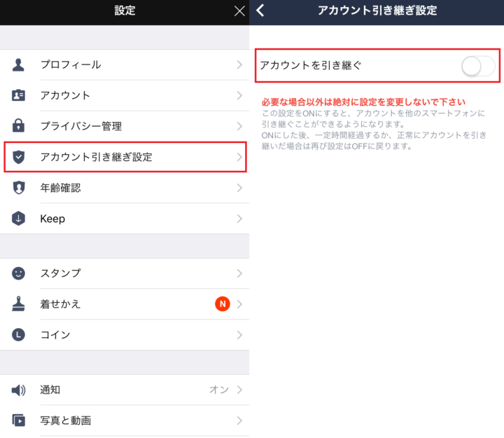This screenshot has width=504, height=438.
Task: Click the theme stamp icon for 着せかえ
Action: coord(18,304)
